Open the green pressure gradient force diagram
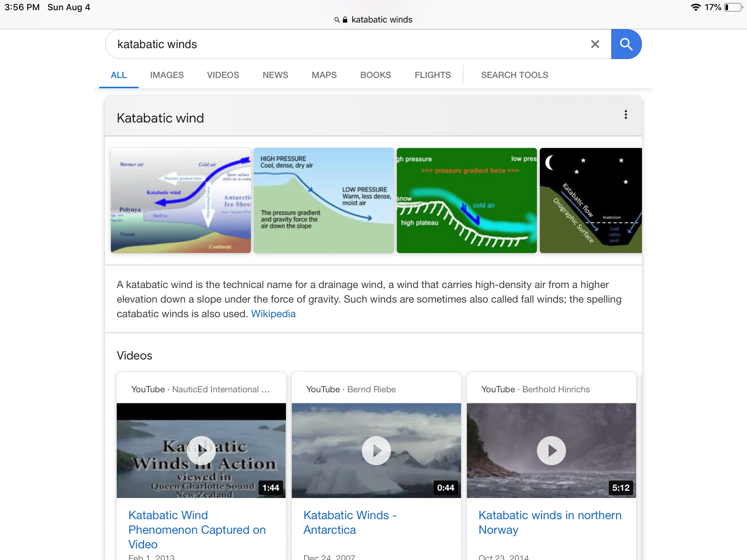The image size is (747, 560). (x=467, y=201)
